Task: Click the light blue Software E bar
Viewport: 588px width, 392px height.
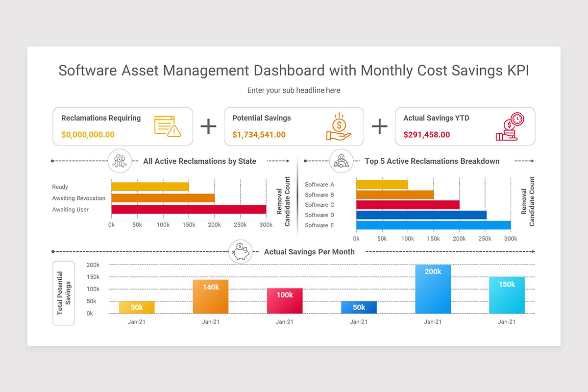Action: (x=434, y=225)
